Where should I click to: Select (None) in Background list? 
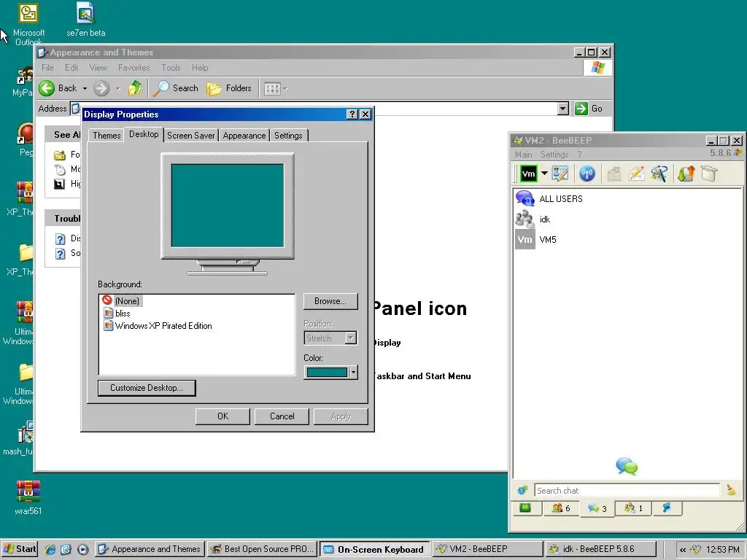click(x=127, y=301)
